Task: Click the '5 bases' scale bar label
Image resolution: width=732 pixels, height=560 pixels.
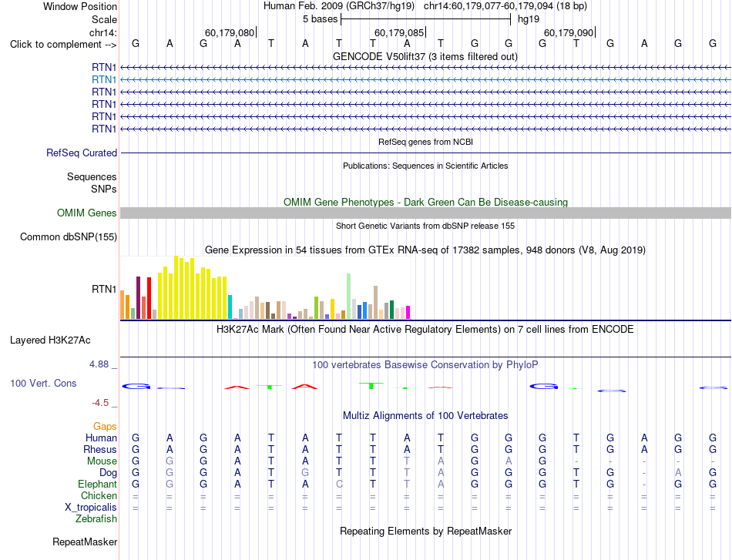Action: [x=321, y=19]
